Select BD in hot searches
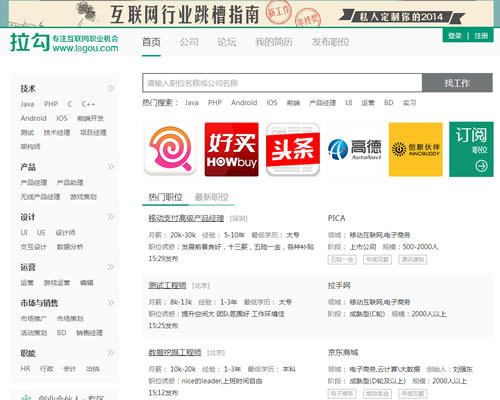This screenshot has height=400, width=500. pos(389,103)
